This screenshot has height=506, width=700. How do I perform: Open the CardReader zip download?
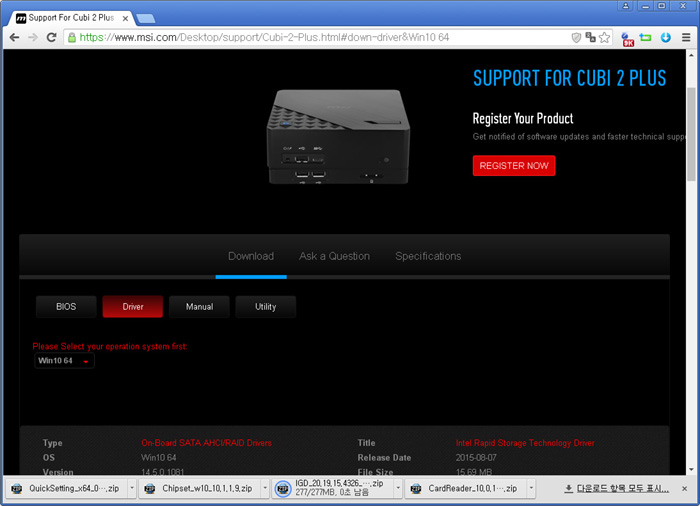[466, 489]
